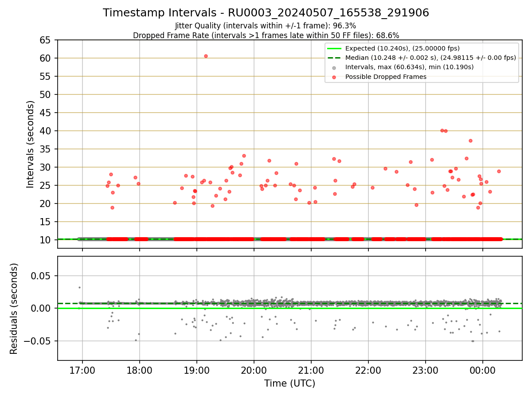The height and width of the screenshot is (399, 532).
Task: Click the red dot legend marker
Action: coord(334,77)
